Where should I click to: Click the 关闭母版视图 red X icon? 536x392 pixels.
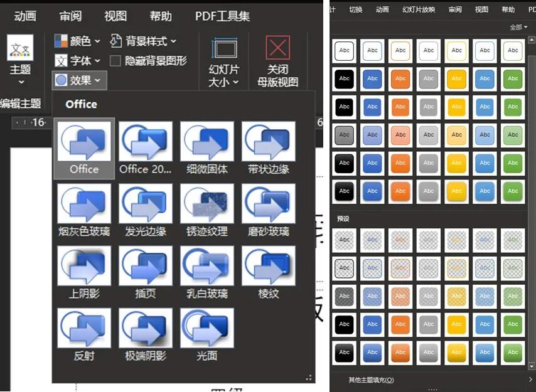[x=277, y=48]
